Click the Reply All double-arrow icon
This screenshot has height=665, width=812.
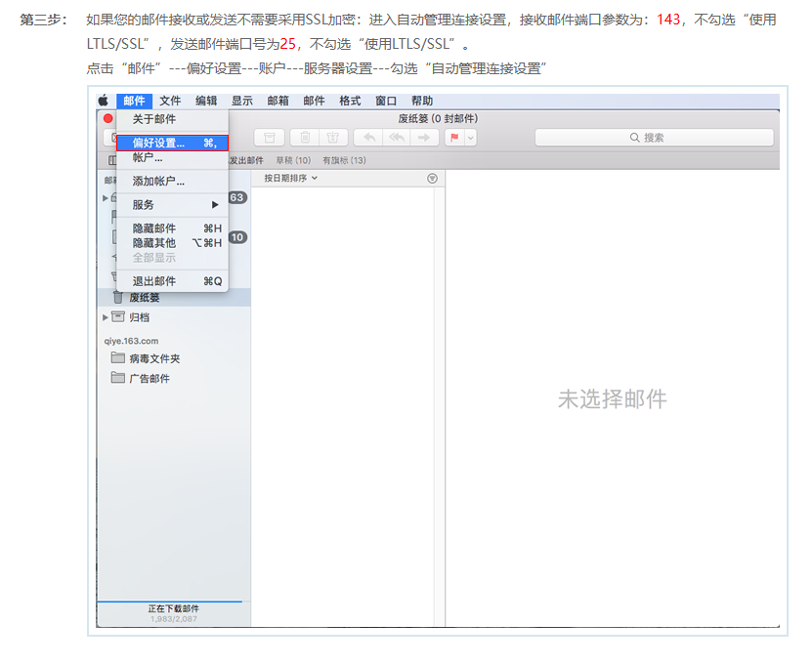[397, 138]
